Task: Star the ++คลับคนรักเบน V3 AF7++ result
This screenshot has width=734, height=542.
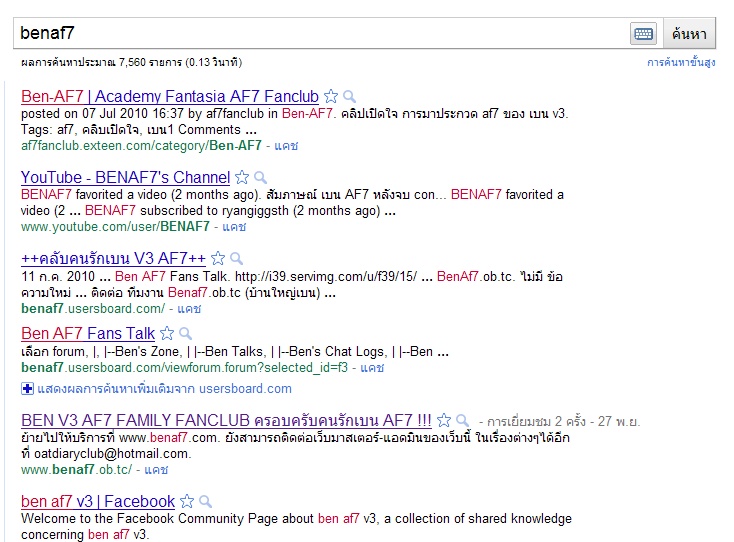Action: click(x=218, y=258)
